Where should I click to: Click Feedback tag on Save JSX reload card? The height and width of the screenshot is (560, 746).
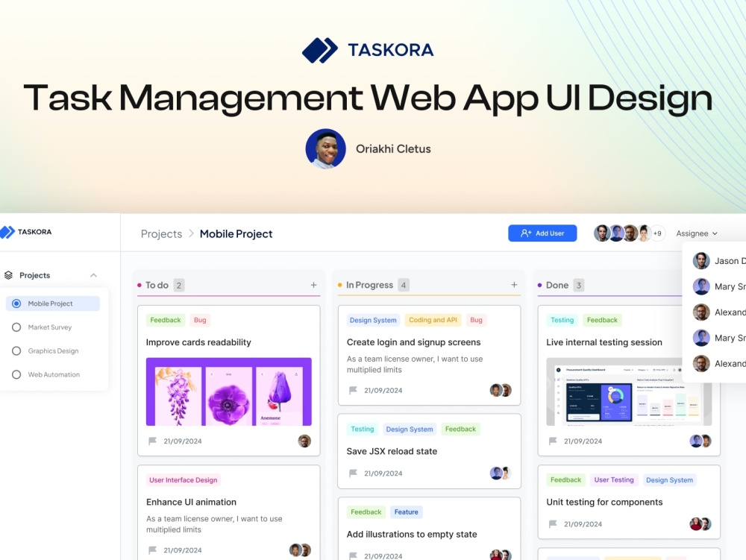[x=460, y=430]
